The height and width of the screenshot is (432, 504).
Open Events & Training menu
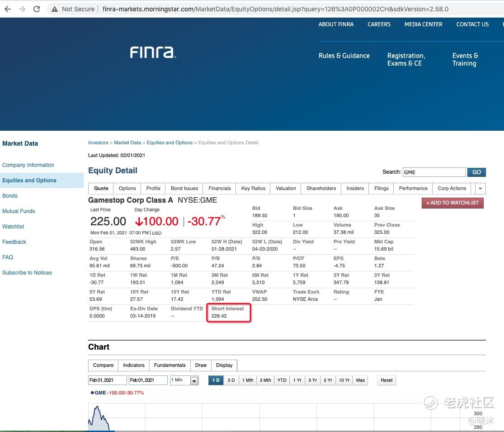[x=465, y=60]
